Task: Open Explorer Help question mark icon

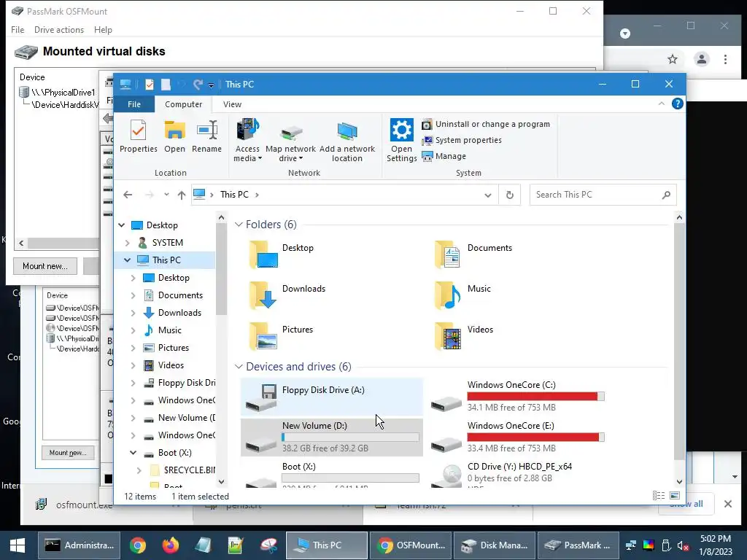Action: [x=678, y=104]
